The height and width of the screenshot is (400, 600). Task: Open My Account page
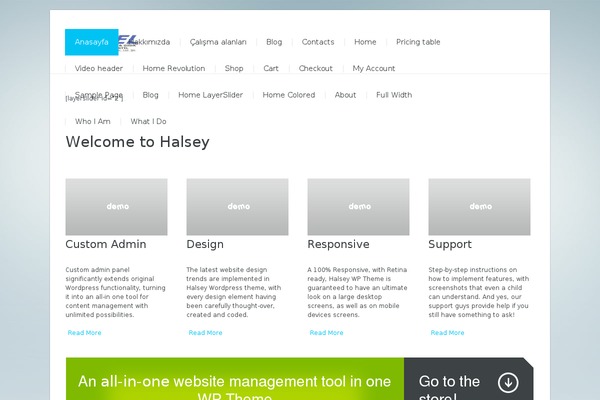pos(374,69)
